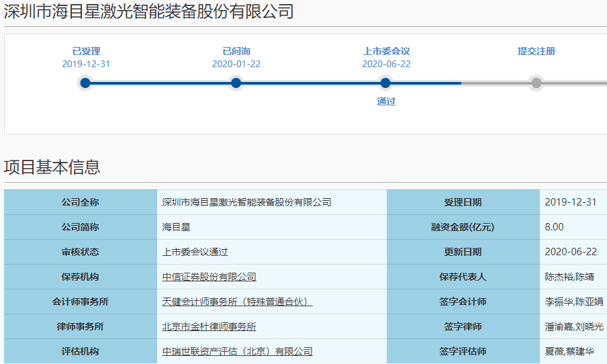Click the 已受理 stage label

tap(86, 51)
